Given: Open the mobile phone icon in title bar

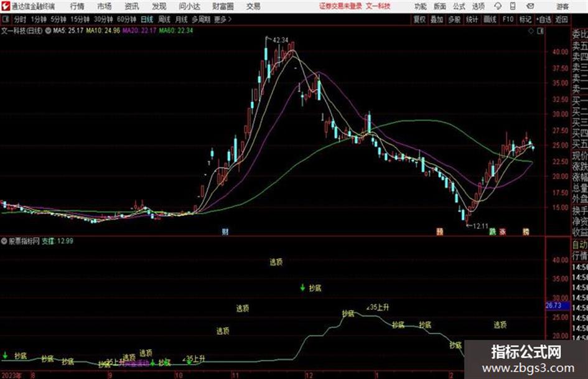Looking at the screenshot, I should click(x=513, y=6).
